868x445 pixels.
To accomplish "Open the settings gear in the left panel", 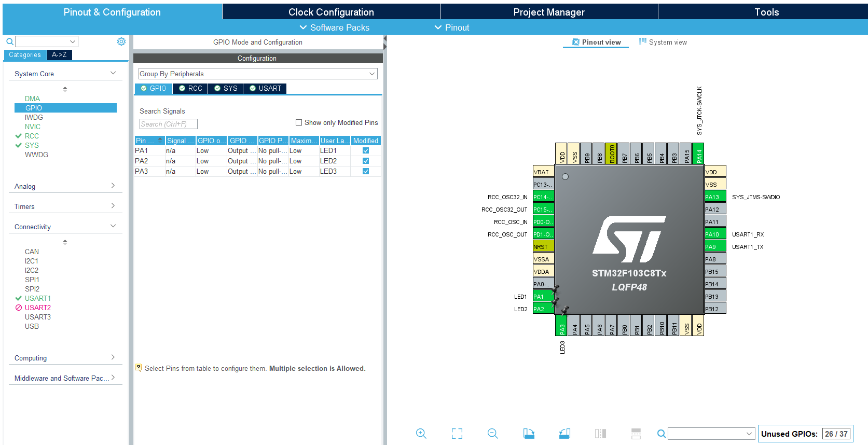I will [121, 41].
